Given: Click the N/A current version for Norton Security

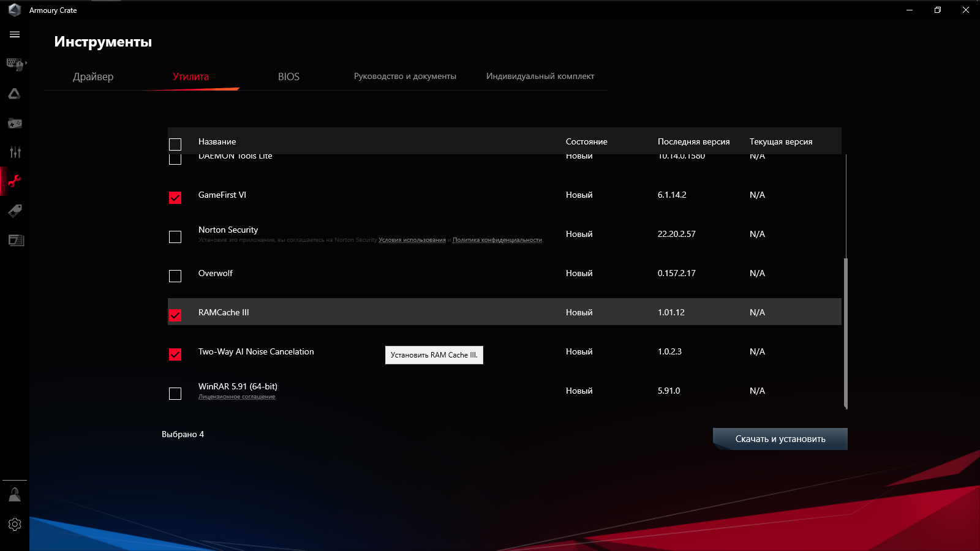Looking at the screenshot, I should 757,234.
